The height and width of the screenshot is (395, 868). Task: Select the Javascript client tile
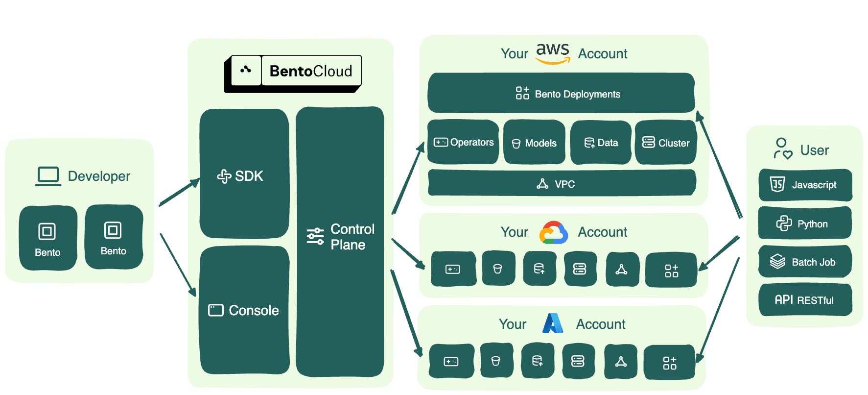[805, 185]
